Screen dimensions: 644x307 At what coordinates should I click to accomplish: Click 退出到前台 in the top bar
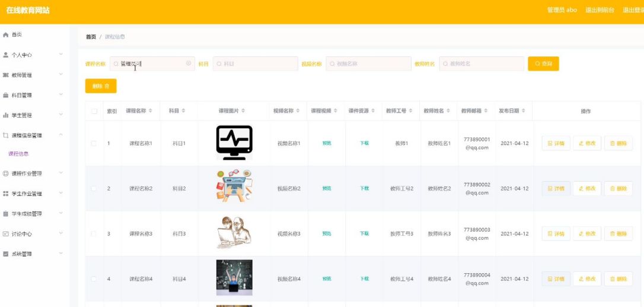click(600, 10)
